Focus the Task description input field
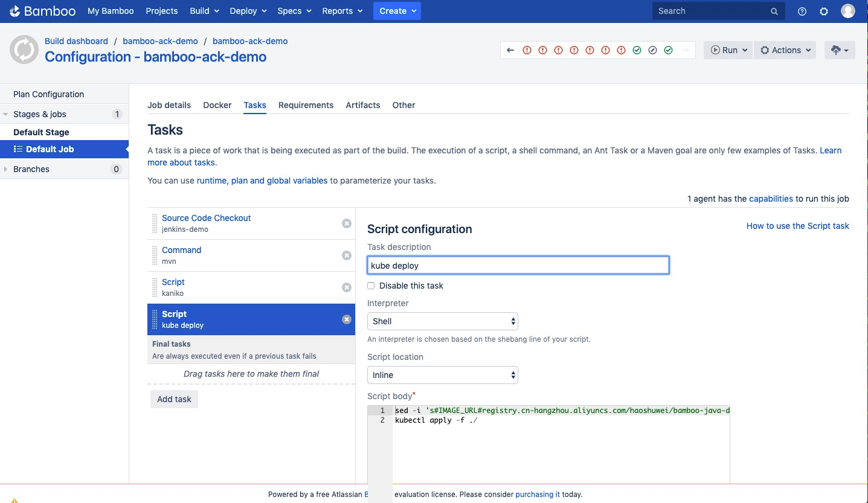 click(x=518, y=265)
